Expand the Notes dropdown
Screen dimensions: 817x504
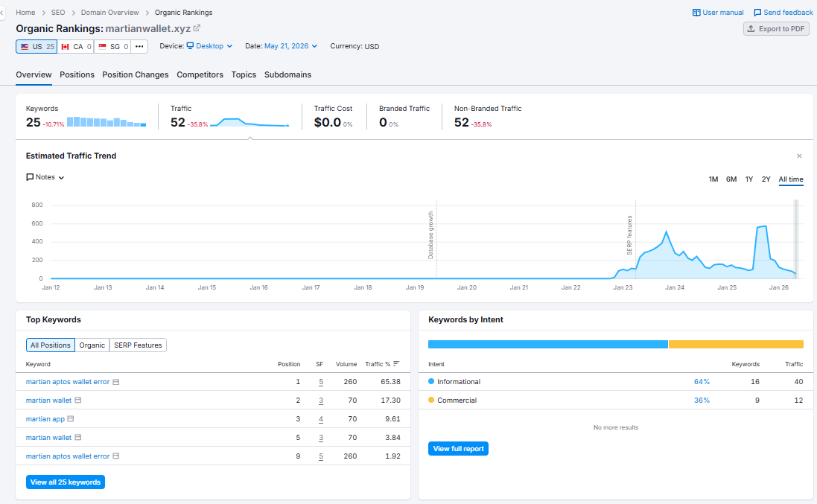(45, 177)
